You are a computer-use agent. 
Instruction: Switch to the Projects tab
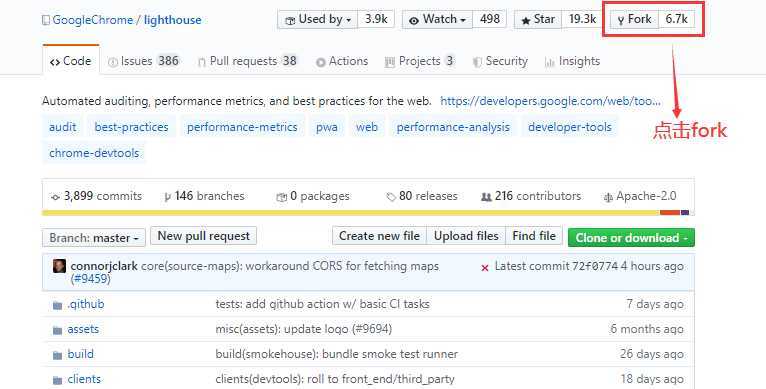(420, 61)
